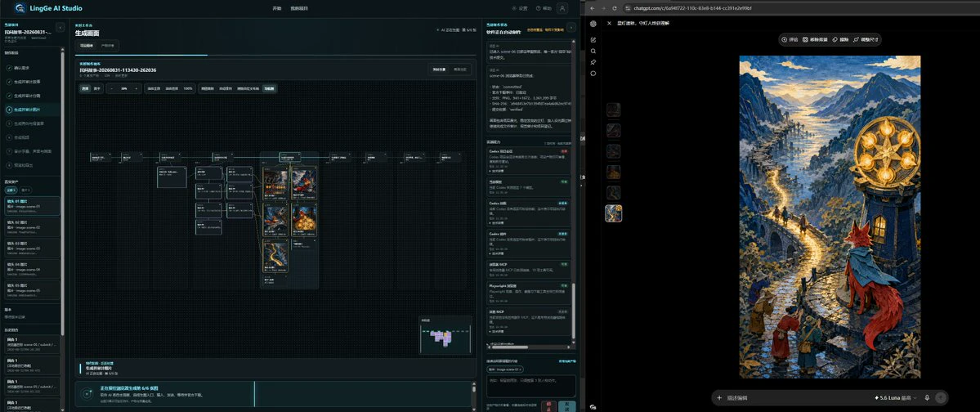The height and width of the screenshot is (412, 980).
Task: Click the account icon at ChatGPT sidebar bottom
Action: (593, 407)
